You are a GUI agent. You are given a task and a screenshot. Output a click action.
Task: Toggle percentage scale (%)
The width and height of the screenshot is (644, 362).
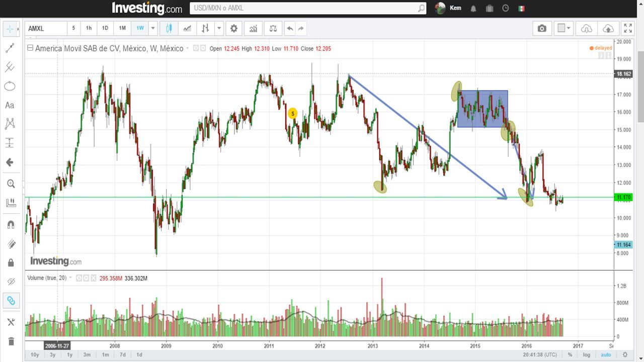tap(570, 354)
